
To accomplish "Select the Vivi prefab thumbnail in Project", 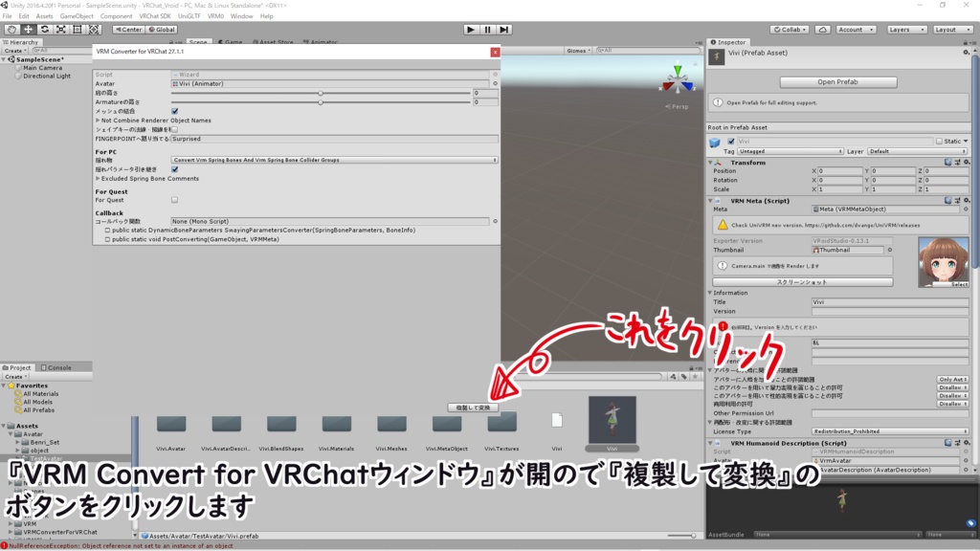I will [612, 419].
